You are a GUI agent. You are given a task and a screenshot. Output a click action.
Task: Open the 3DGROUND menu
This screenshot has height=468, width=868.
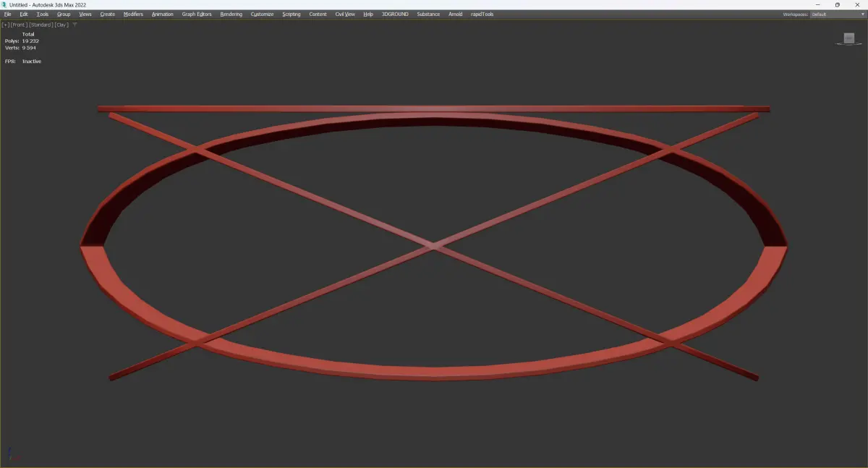point(395,14)
